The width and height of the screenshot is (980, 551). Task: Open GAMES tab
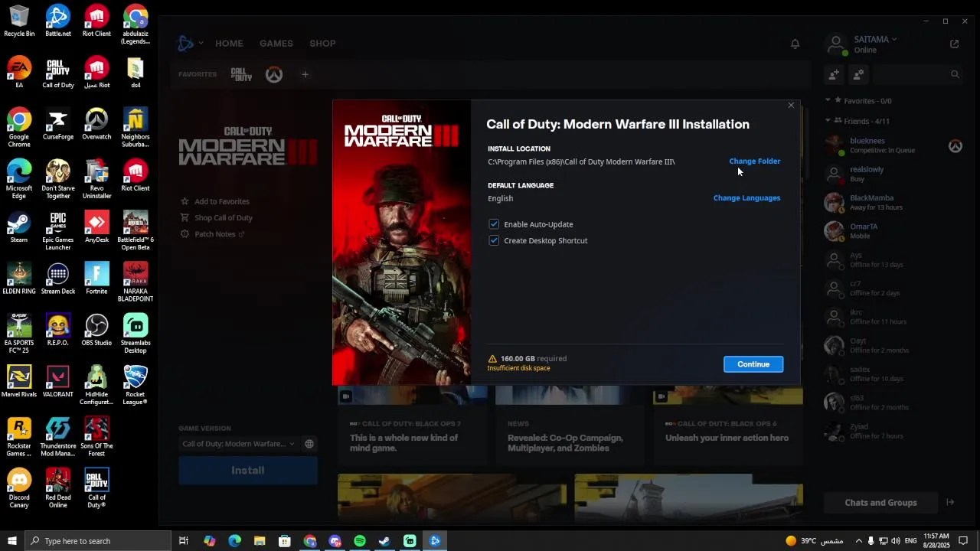(x=276, y=44)
